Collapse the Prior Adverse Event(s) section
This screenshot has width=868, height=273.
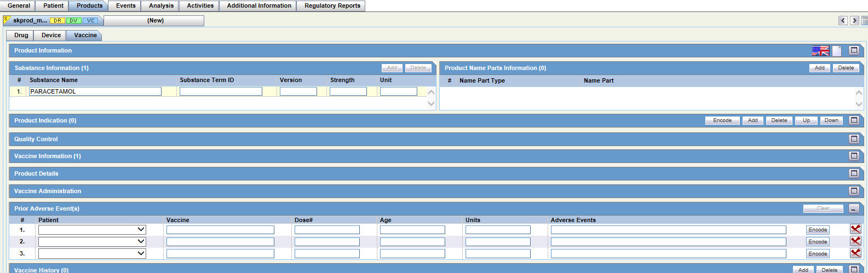854,208
